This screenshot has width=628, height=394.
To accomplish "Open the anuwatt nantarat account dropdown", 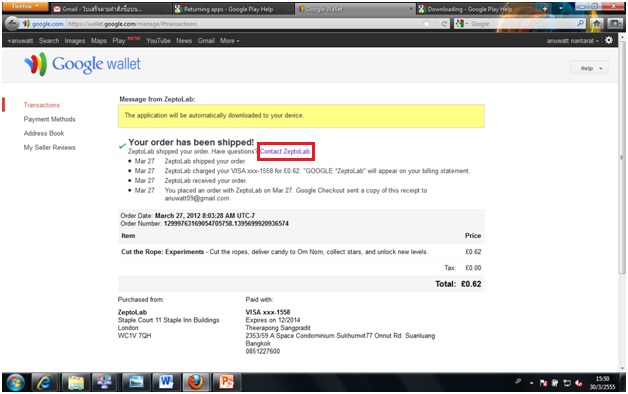I will [x=573, y=41].
